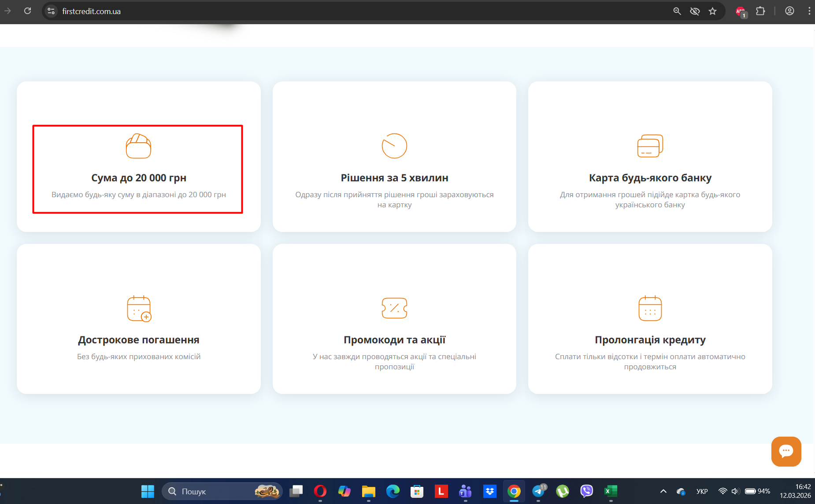
Task: Open Task View on the taskbar
Action: 296,491
